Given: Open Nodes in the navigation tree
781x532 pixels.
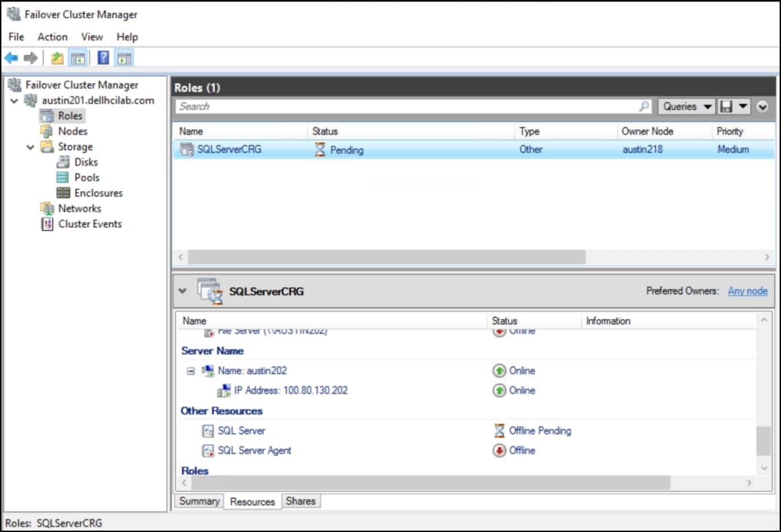Looking at the screenshot, I should (x=73, y=131).
